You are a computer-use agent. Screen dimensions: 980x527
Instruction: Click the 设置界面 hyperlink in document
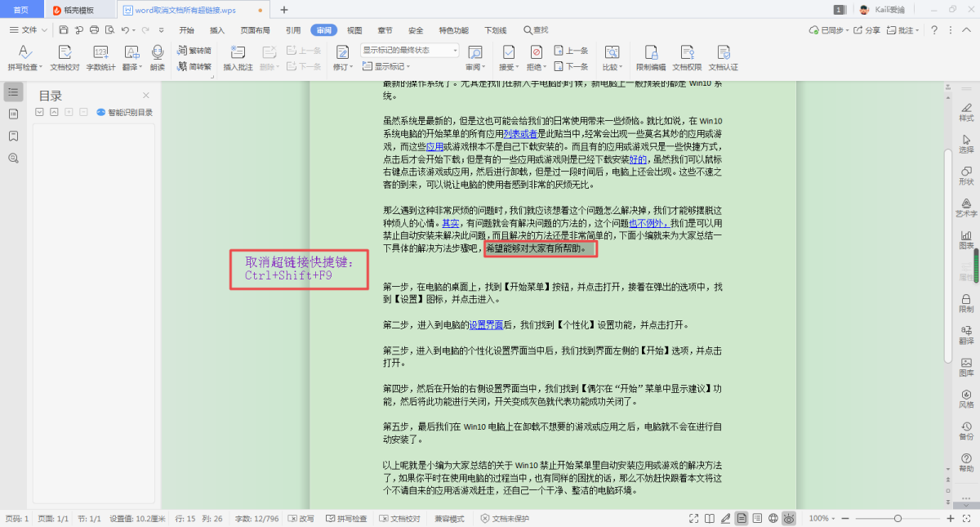[485, 324]
